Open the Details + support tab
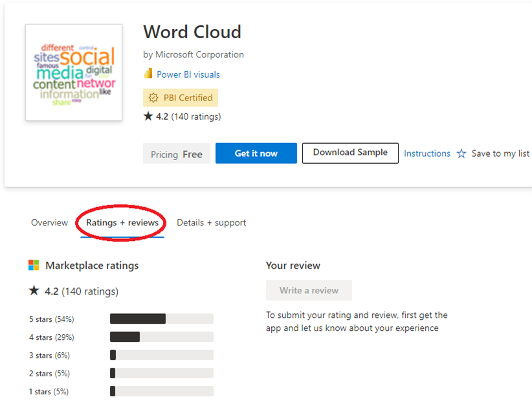 (x=212, y=223)
